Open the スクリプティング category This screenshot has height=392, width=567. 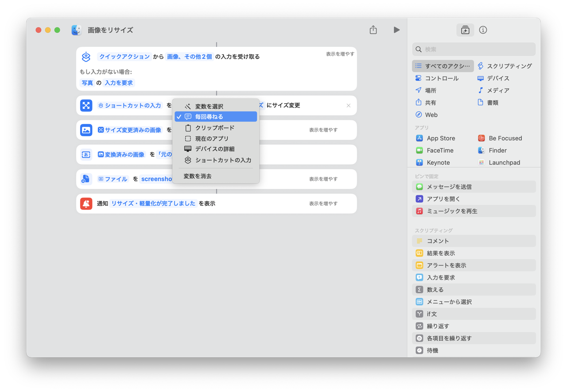coord(505,66)
